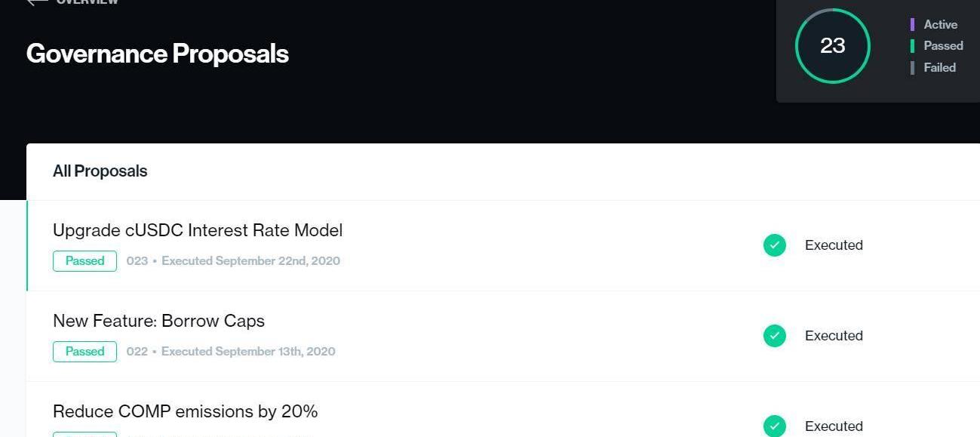Click the circular 23 proposals counter
The width and height of the screenshot is (980, 437).
(832, 46)
